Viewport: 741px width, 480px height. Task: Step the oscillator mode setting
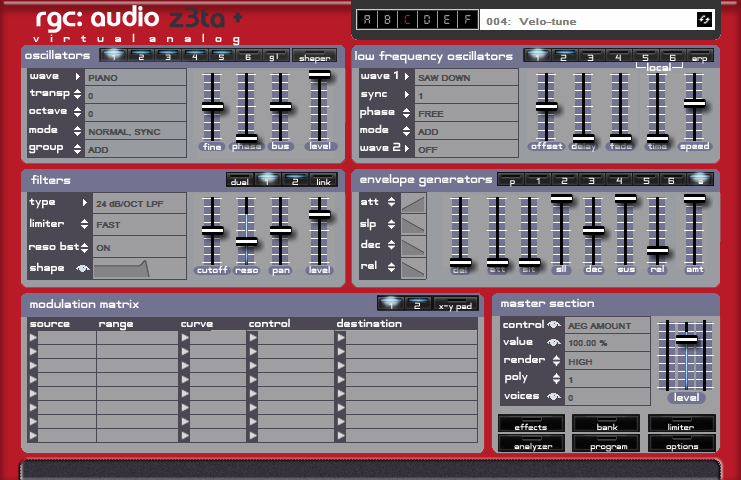coord(78,130)
